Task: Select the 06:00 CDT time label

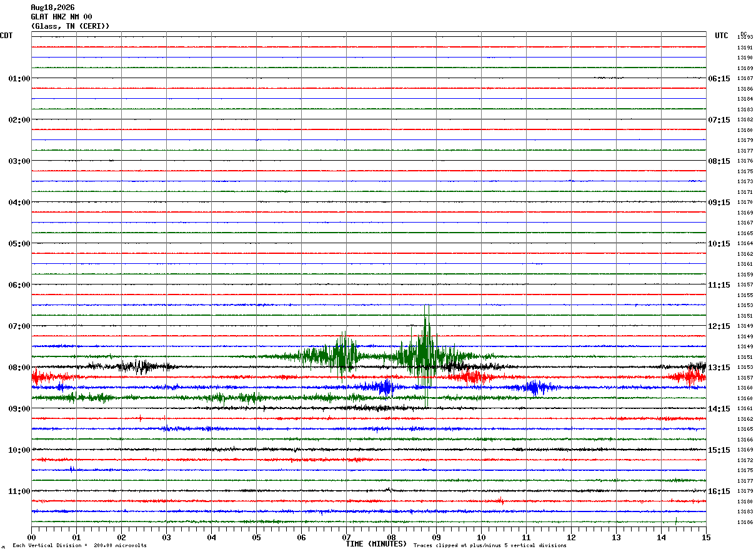Action: pyautogui.click(x=19, y=285)
